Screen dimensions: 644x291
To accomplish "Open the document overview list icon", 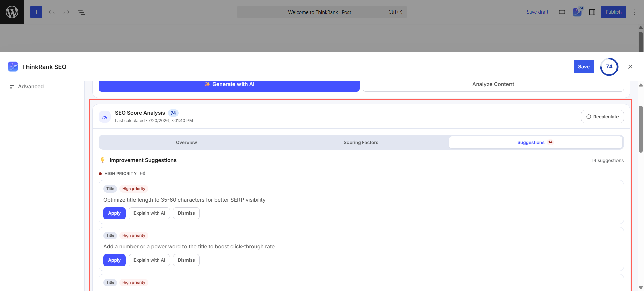I will pos(82,12).
